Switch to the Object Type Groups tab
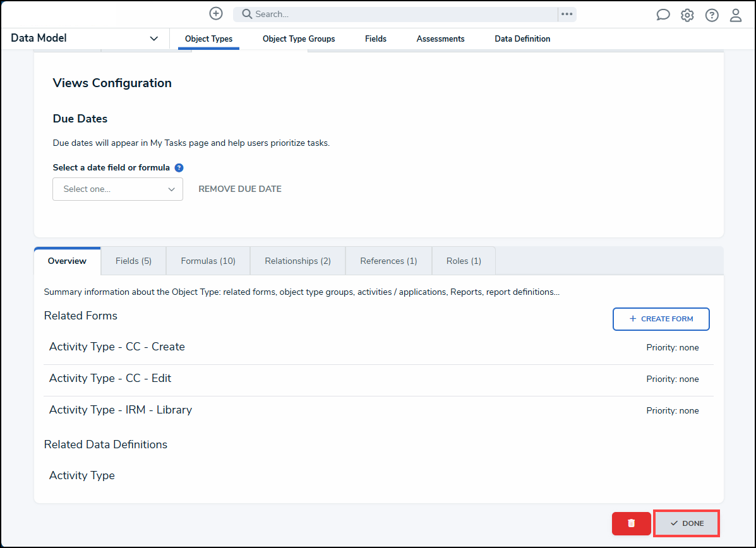The image size is (756, 548). (x=299, y=39)
